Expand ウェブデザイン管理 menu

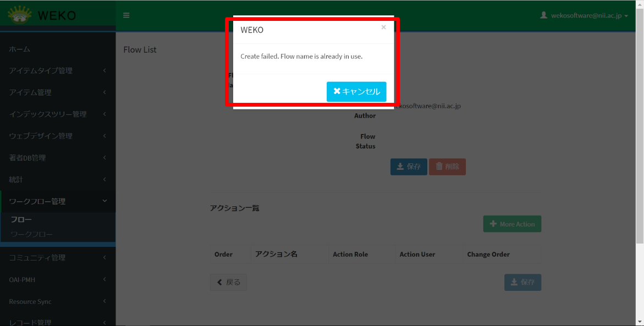[57, 136]
